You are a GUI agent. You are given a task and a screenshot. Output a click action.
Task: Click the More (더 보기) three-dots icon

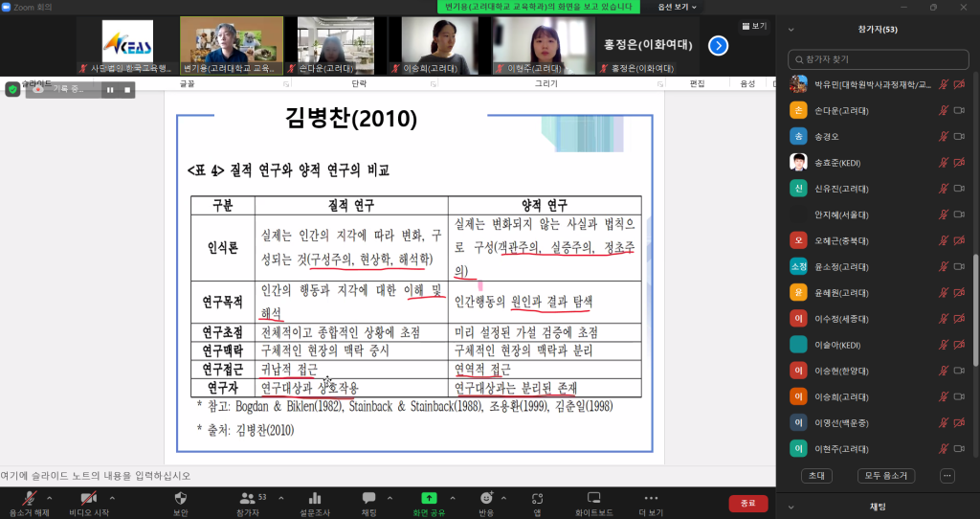coord(651,499)
